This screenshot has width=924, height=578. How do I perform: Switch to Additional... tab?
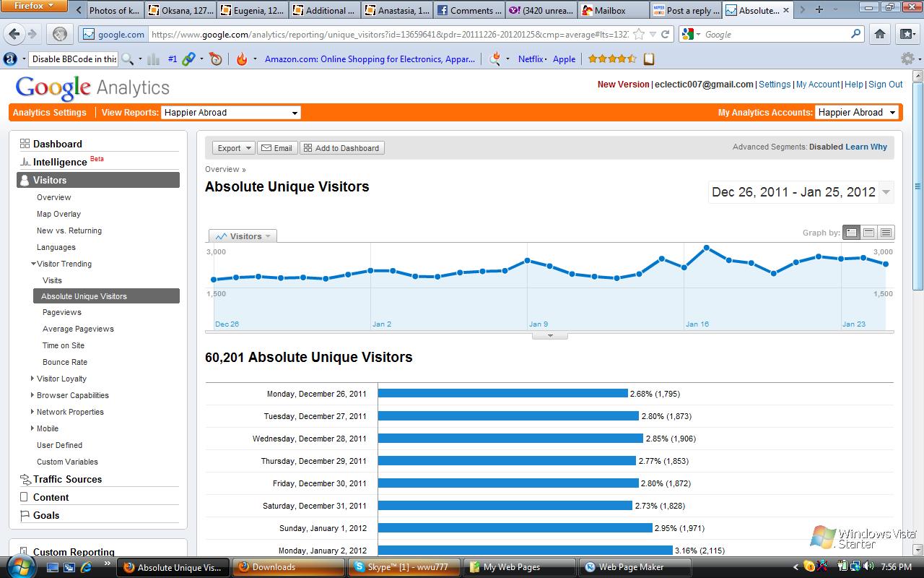(x=324, y=10)
